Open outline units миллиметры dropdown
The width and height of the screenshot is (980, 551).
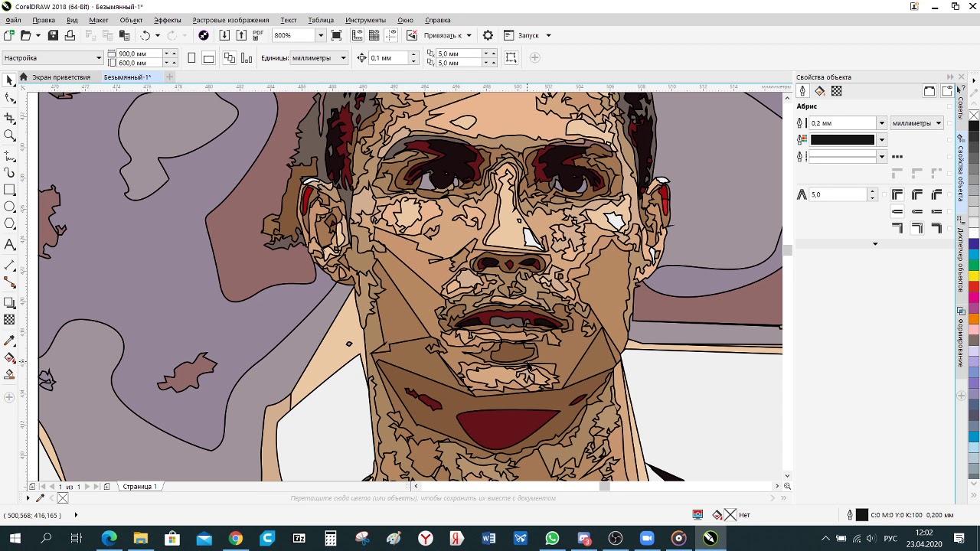938,123
